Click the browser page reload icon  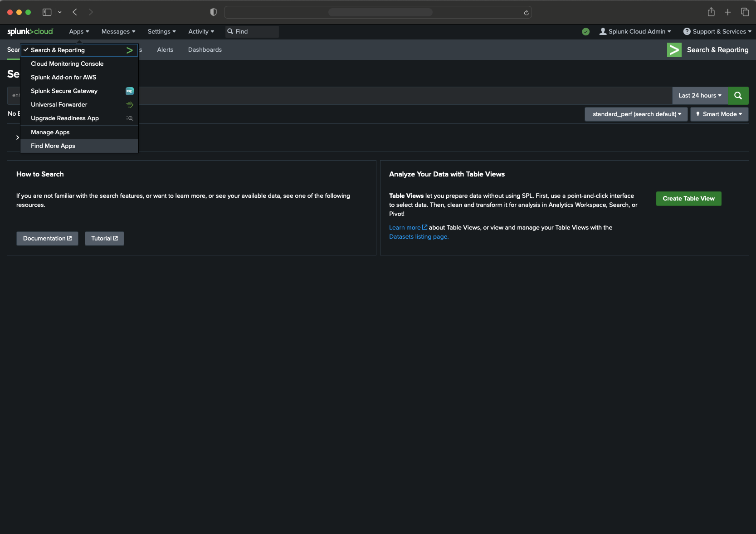point(526,12)
